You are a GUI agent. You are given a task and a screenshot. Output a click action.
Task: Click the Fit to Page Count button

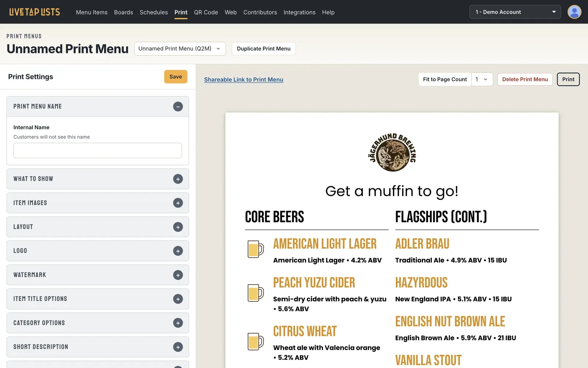[445, 79]
